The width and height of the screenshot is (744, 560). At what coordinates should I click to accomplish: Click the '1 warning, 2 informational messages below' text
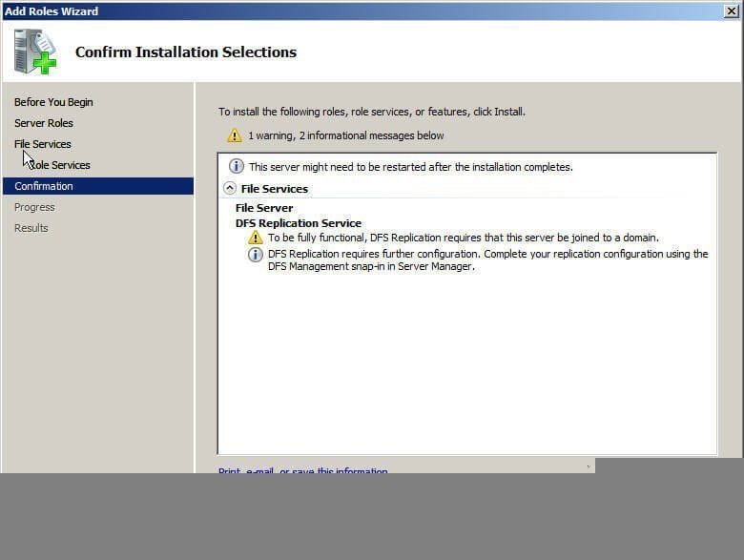[x=346, y=135]
